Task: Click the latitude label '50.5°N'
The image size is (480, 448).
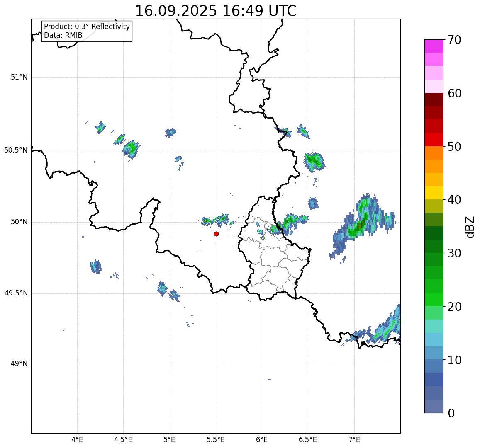Action: point(16,150)
